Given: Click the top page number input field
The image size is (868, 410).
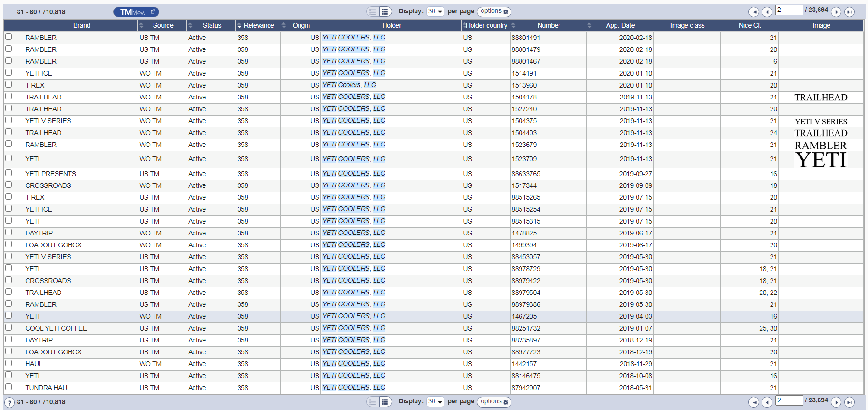Looking at the screenshot, I should coord(789,10).
